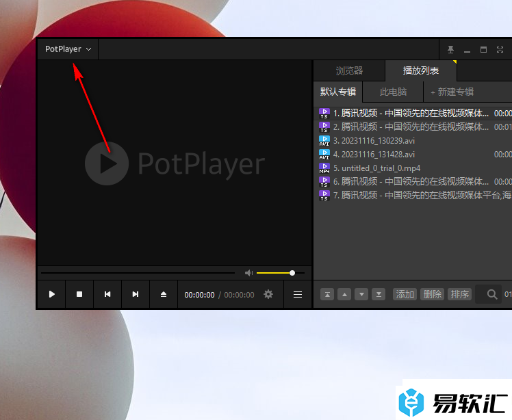This screenshot has height=420, width=512.
Task: Minimize the PotPlayer window
Action: pos(467,51)
